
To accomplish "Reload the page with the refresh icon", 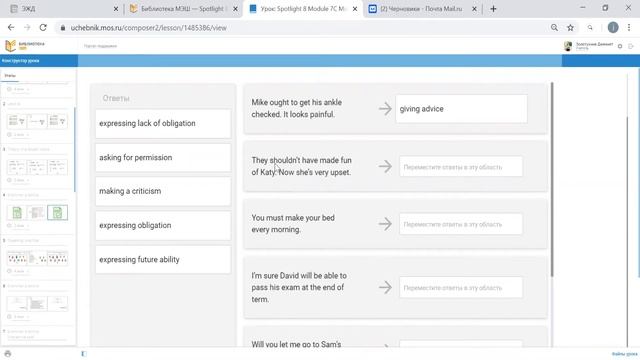I will [x=43, y=27].
